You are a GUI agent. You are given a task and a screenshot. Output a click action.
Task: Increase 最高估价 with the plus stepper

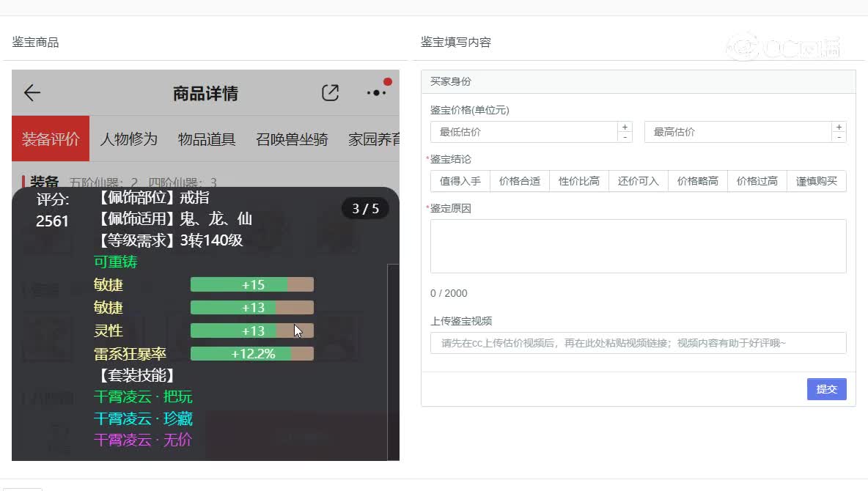click(x=839, y=127)
